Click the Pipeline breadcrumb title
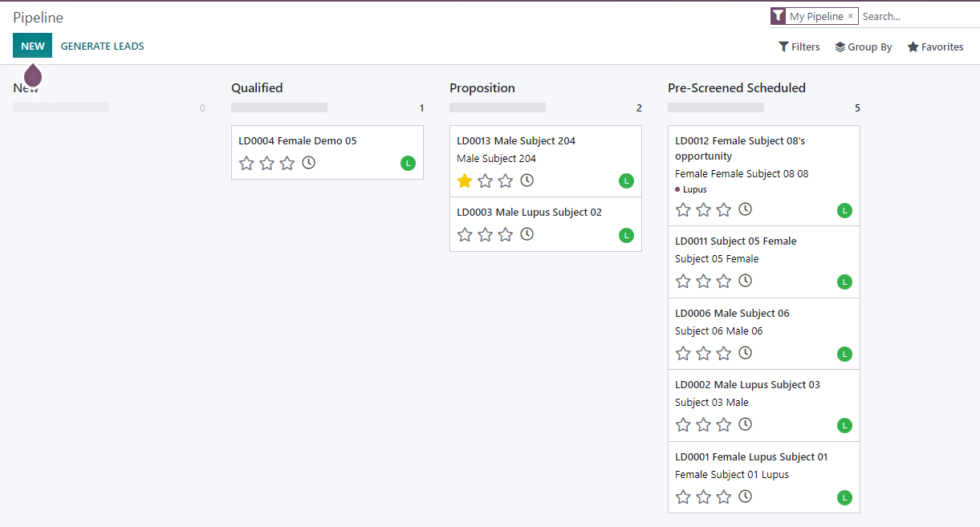 tap(38, 17)
